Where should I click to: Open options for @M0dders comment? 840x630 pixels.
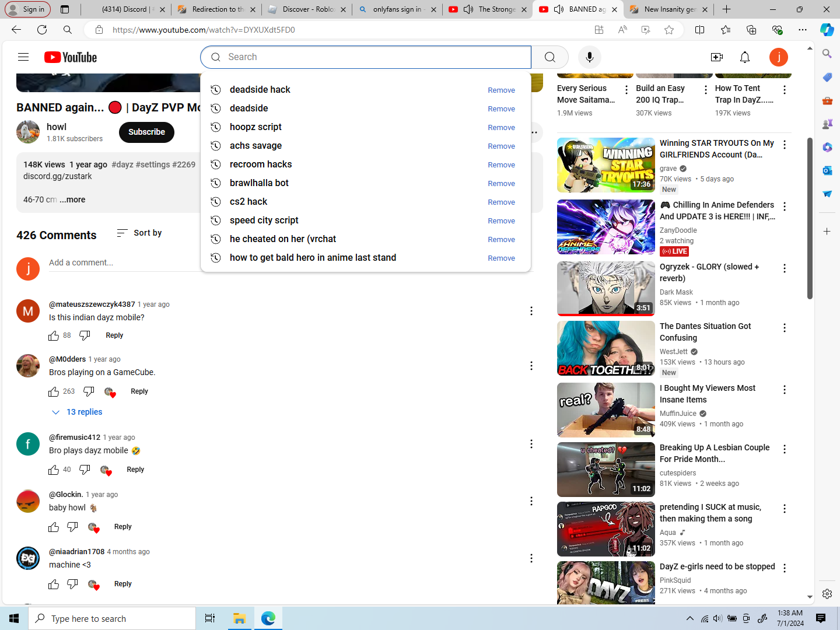[x=531, y=366]
